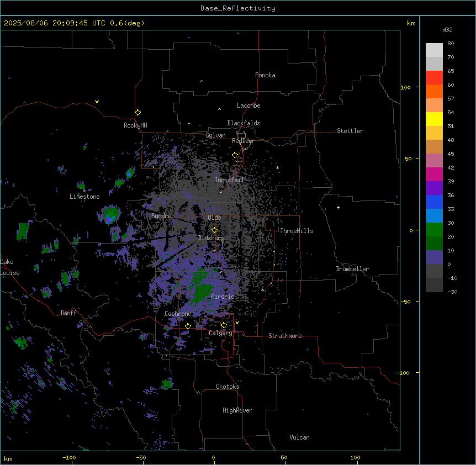Screen dimensions: 476x465
Task: Select the 57 value in the dBZ legend
Action: pos(451,98)
